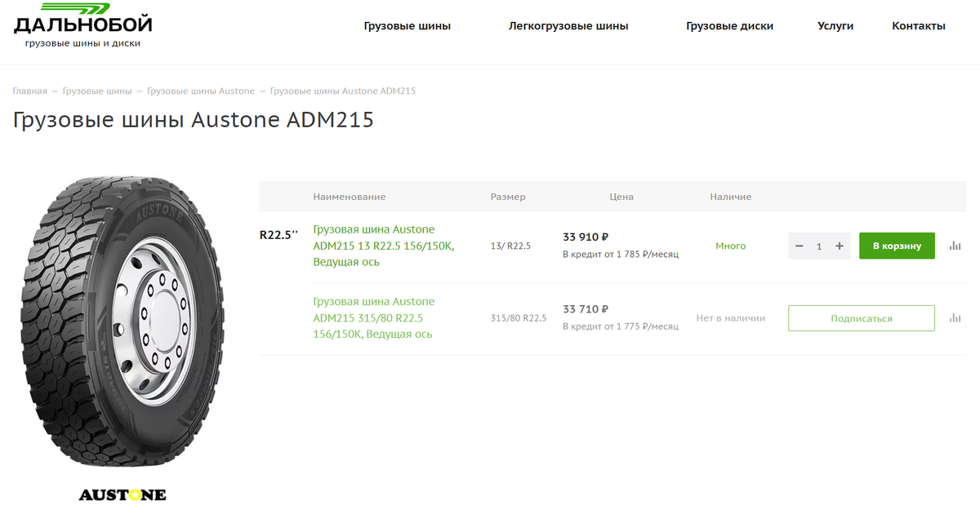Go to Услуги menu item
Screen dimensions: 980x514
tap(835, 26)
